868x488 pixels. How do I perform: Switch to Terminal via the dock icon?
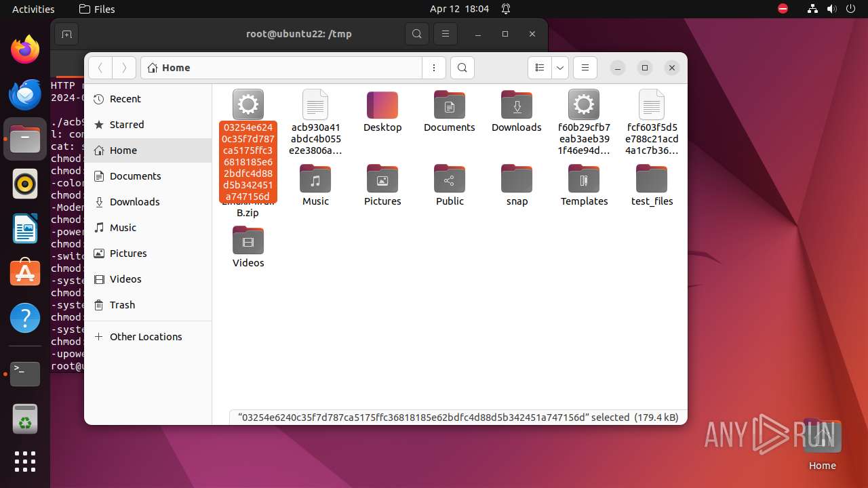(25, 373)
